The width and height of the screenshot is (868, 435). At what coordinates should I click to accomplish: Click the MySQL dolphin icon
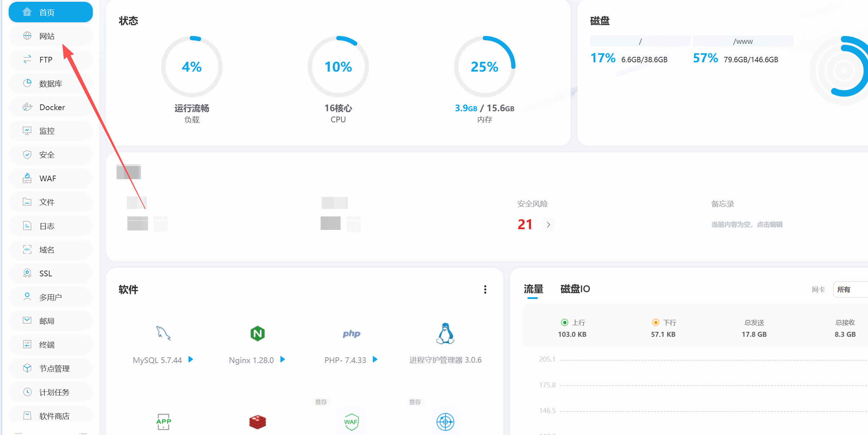point(163,333)
